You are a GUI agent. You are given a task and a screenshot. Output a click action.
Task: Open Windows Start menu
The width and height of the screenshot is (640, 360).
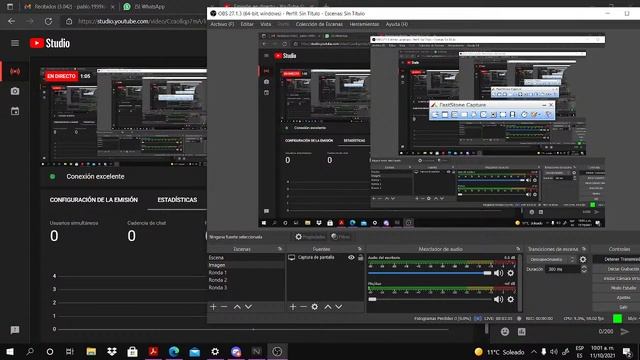coord(10,351)
